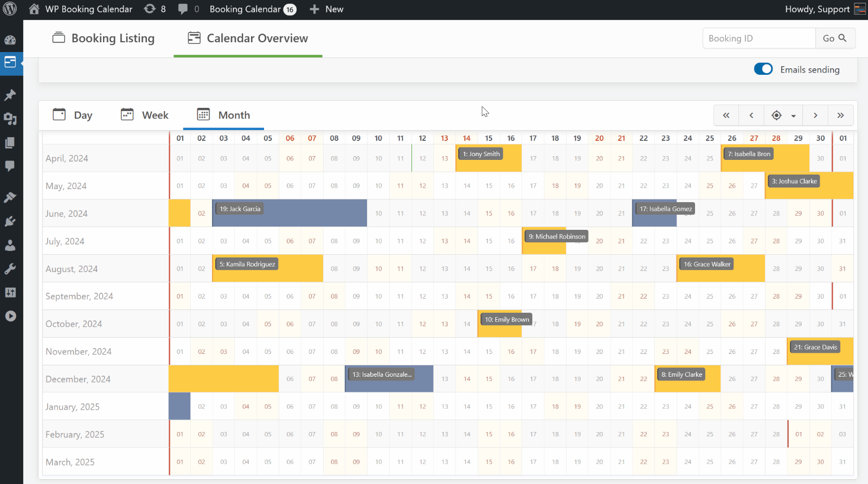Open booking 16: Grace Walker
Image resolution: width=868 pixels, height=484 pixels.
click(x=707, y=264)
